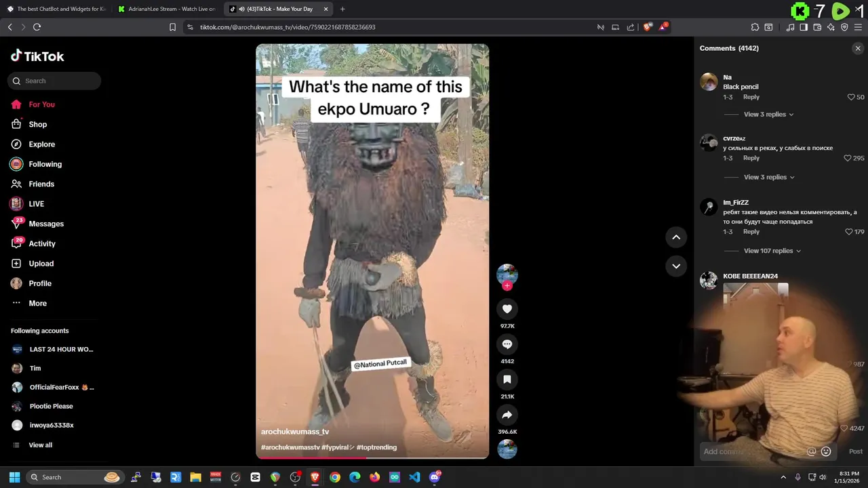Like the video with the heart button
868x488 pixels.
(x=507, y=309)
